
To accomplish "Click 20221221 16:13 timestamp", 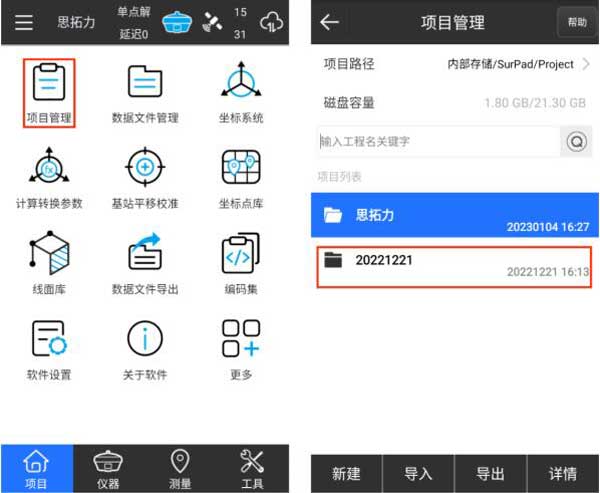I will click(x=548, y=272).
